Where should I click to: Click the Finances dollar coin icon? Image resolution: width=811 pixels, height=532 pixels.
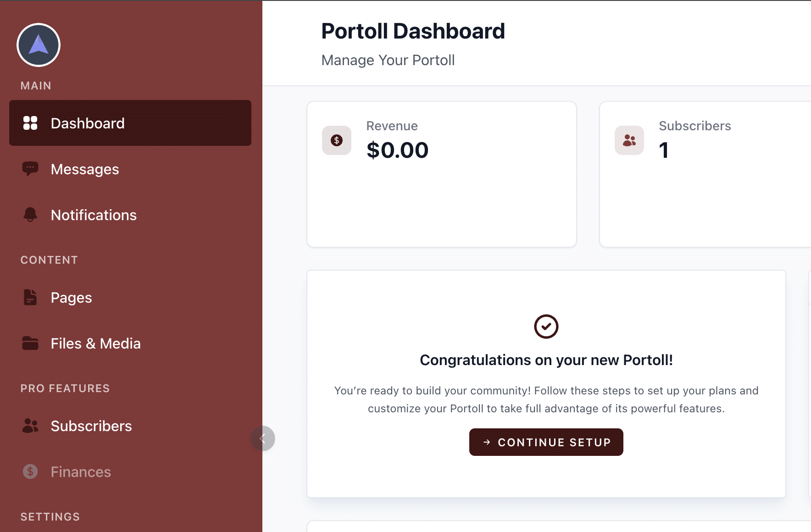point(30,471)
